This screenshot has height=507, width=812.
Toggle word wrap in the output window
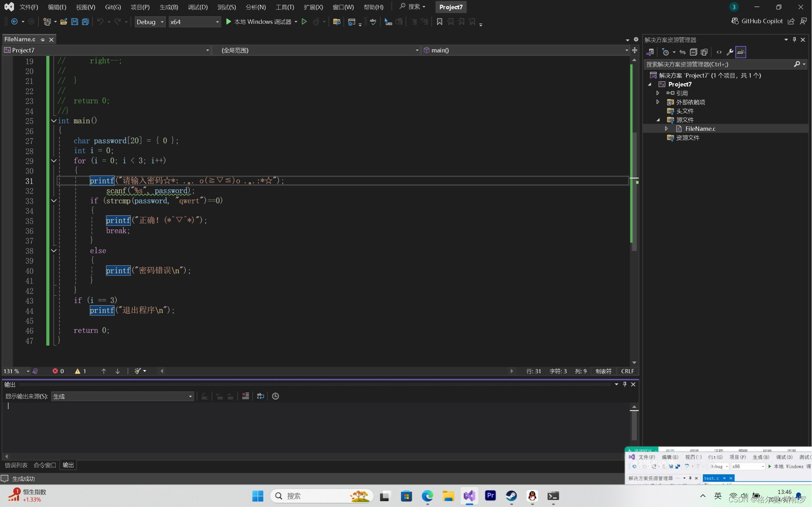pyautogui.click(x=260, y=396)
